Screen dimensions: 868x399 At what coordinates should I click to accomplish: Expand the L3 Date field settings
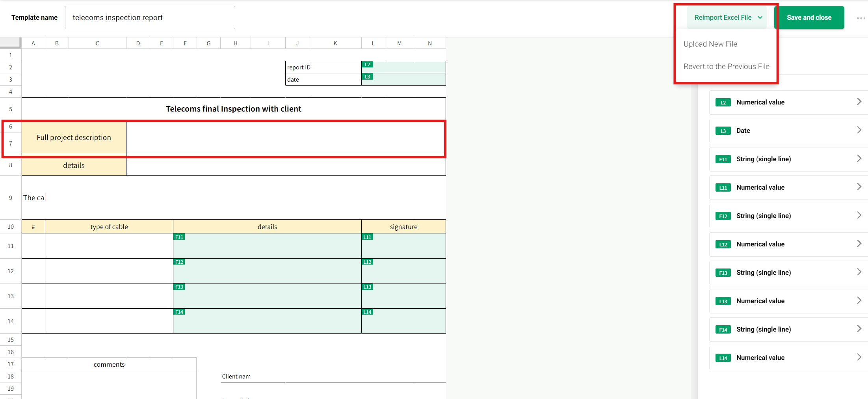[x=788, y=131]
